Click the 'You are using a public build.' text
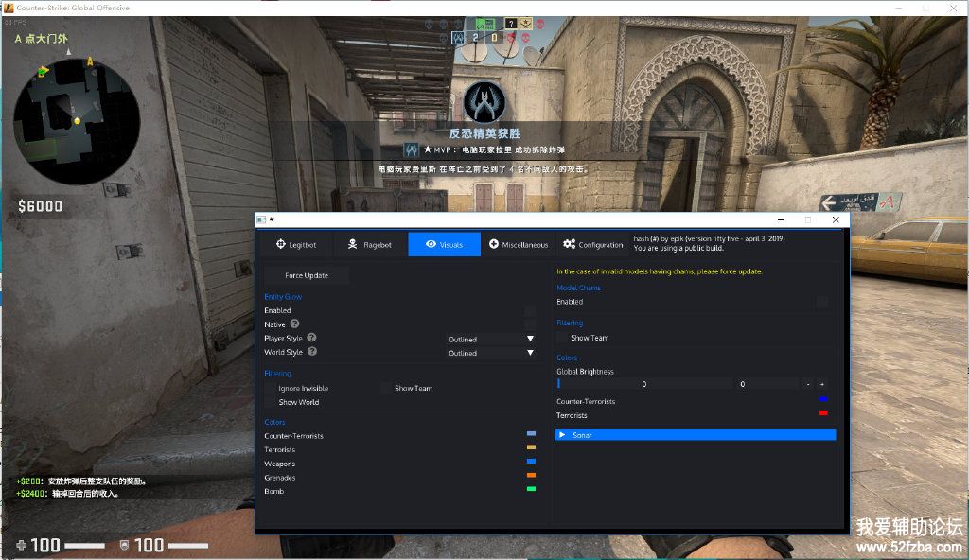Viewport: 969px width, 560px height. point(678,249)
